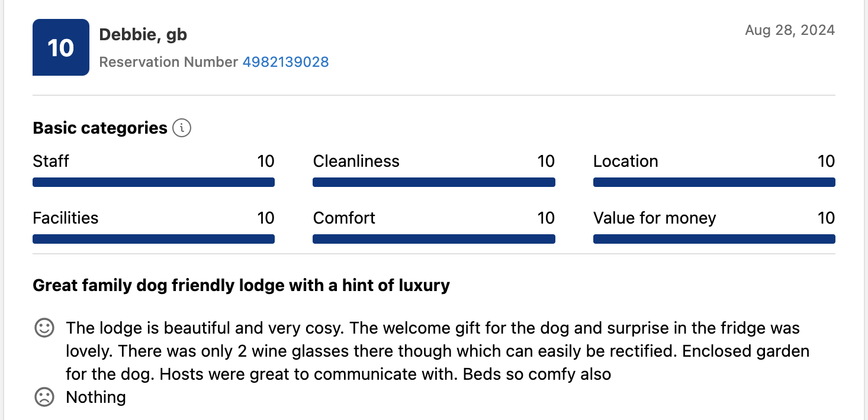Click the Cleanliness rating bar

(x=433, y=182)
